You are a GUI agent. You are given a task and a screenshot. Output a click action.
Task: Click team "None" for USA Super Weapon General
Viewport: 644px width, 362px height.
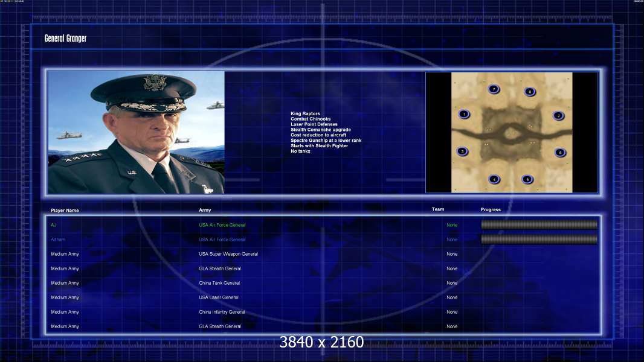click(x=452, y=254)
